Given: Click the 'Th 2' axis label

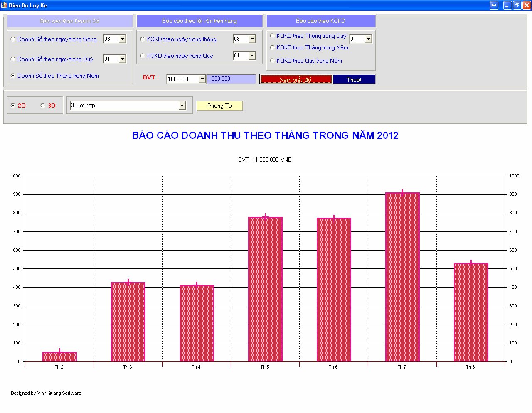Looking at the screenshot, I should click(x=59, y=367).
